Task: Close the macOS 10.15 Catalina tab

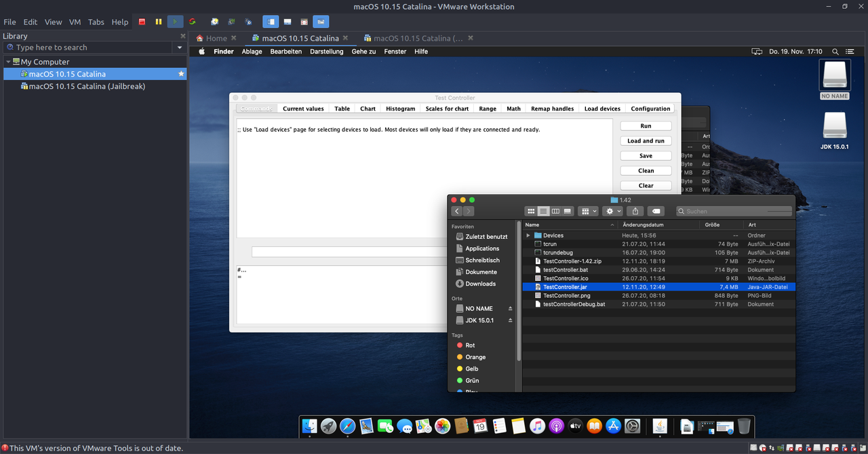Action: pyautogui.click(x=345, y=38)
